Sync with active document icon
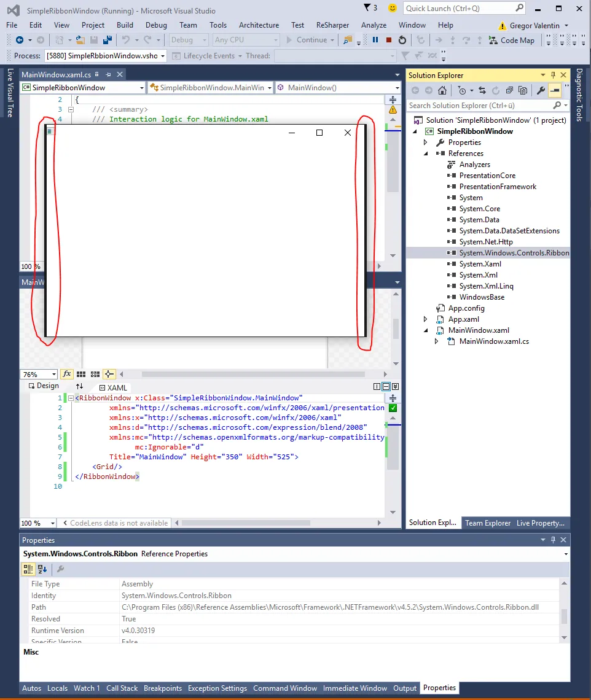The image size is (591, 700). tap(482, 91)
